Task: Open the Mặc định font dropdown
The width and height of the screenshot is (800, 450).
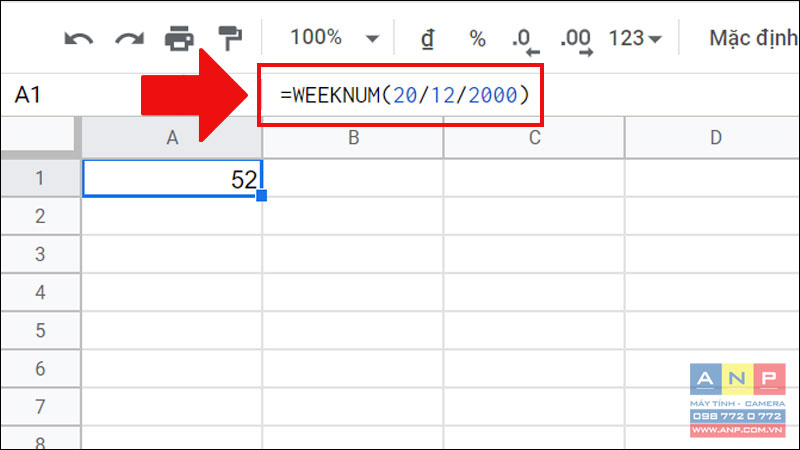Action: (753, 38)
